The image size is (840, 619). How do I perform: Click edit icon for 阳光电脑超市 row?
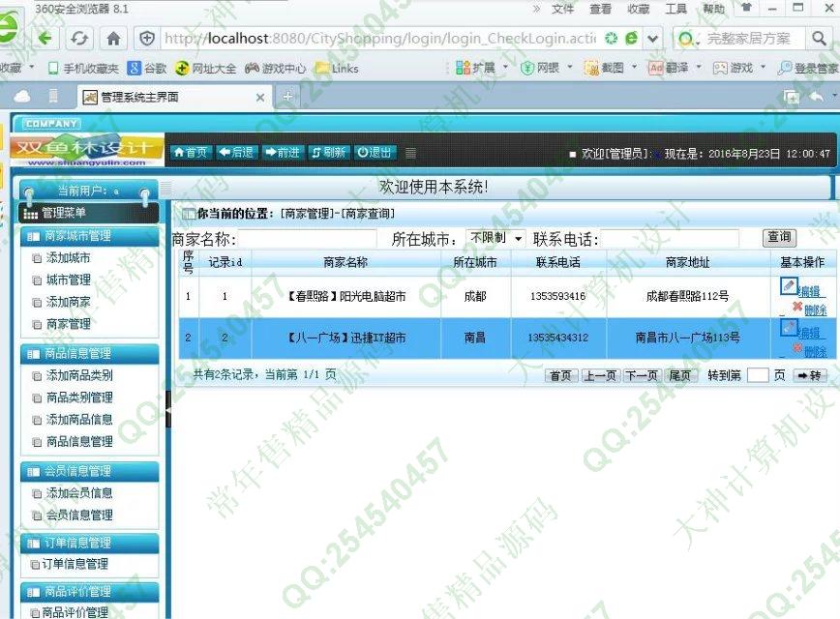(x=789, y=286)
